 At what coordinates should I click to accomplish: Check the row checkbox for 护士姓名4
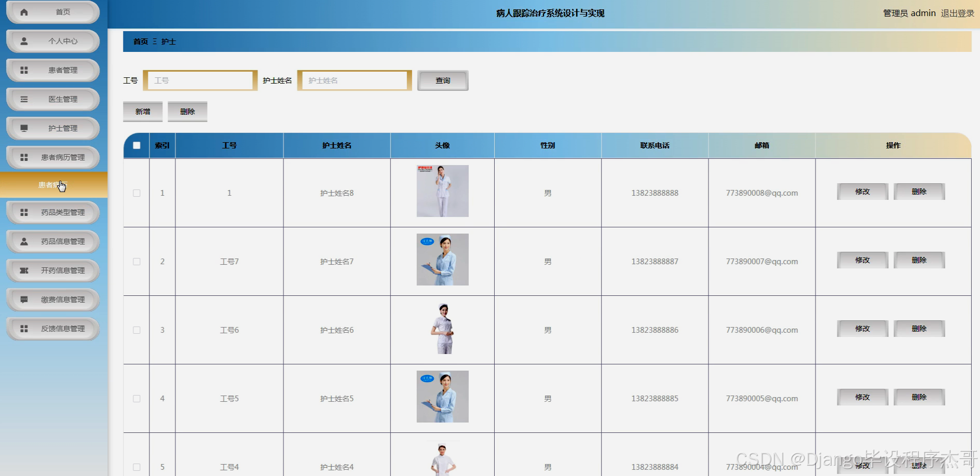click(137, 467)
